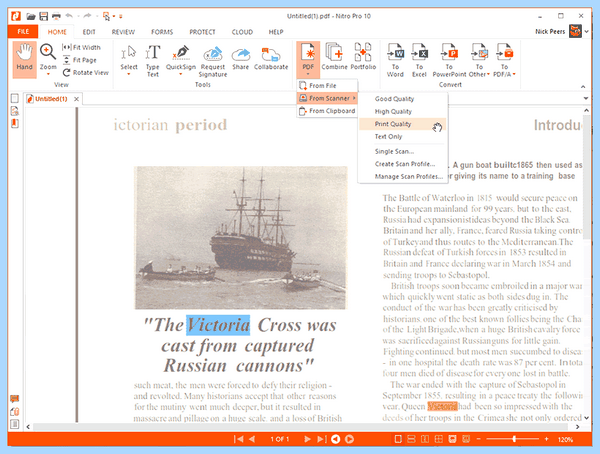The width and height of the screenshot is (600, 454).
Task: Choose From File menu entry
Action: click(327, 86)
